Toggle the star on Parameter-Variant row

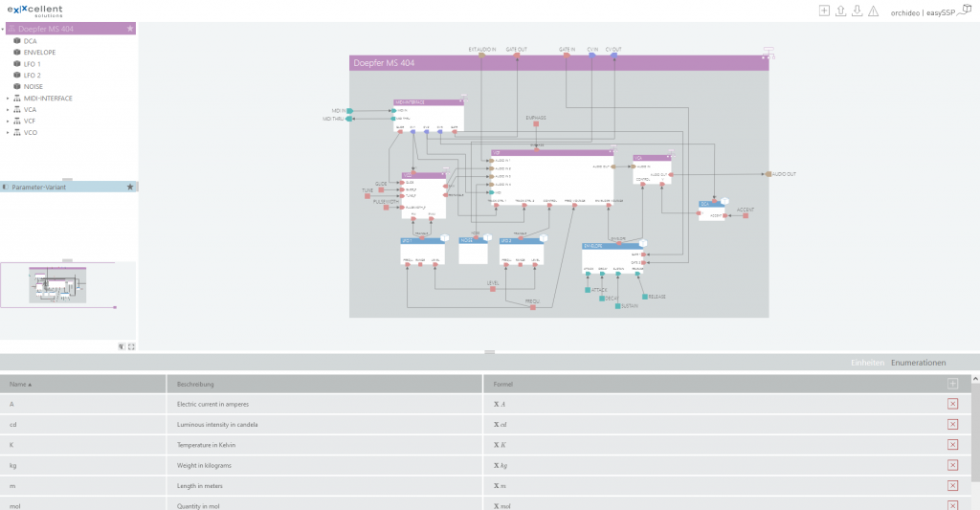click(x=130, y=187)
